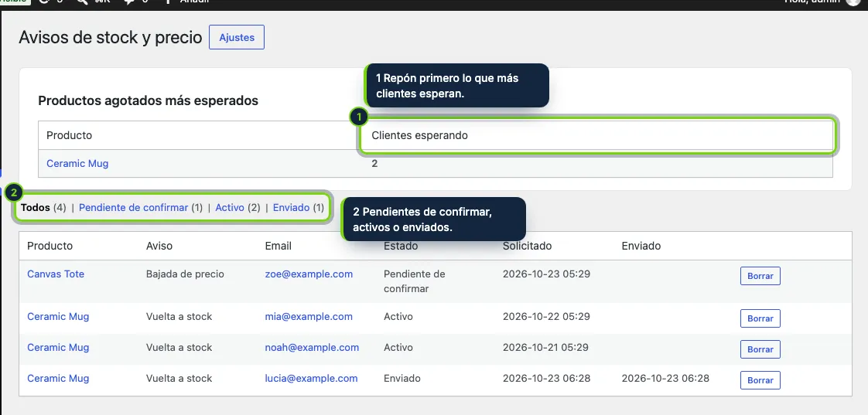Select lucia's Enviado date 2026-10-23 06:28
This screenshot has height=415, width=868.
pyautogui.click(x=665, y=379)
